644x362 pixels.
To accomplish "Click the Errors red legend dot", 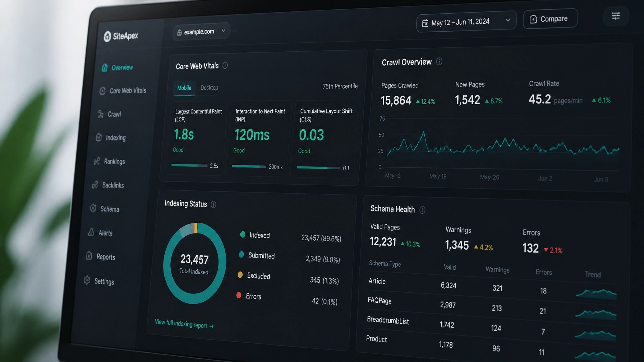I will [x=239, y=295].
